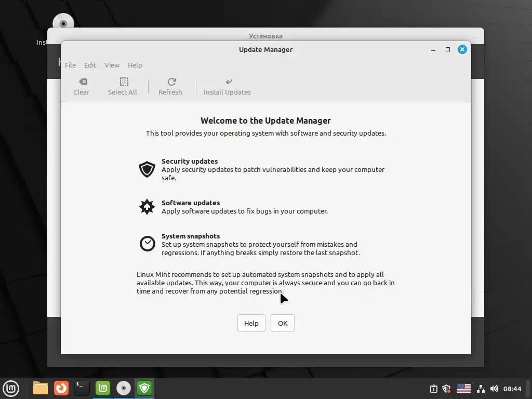The height and width of the screenshot is (399, 532).
Task: Minimize the Update Manager window
Action: point(433,50)
